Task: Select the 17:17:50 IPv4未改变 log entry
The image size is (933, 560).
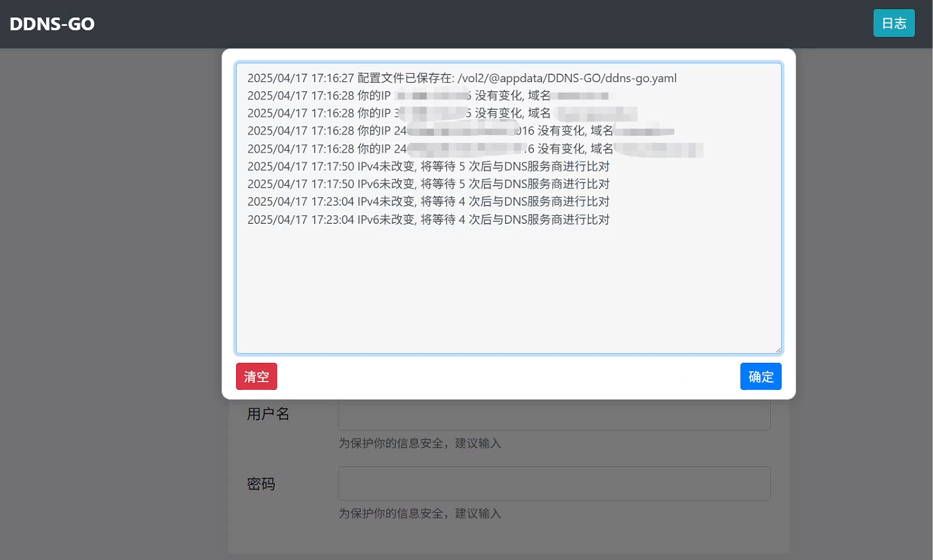Action: pos(428,166)
